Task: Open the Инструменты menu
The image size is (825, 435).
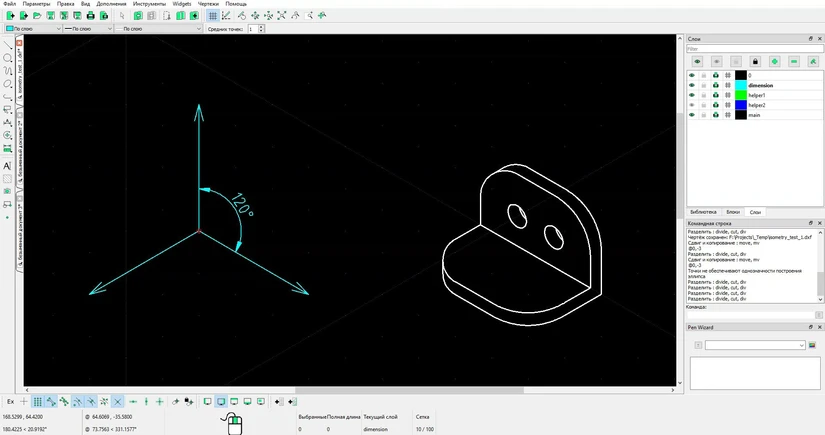Action: point(149,4)
